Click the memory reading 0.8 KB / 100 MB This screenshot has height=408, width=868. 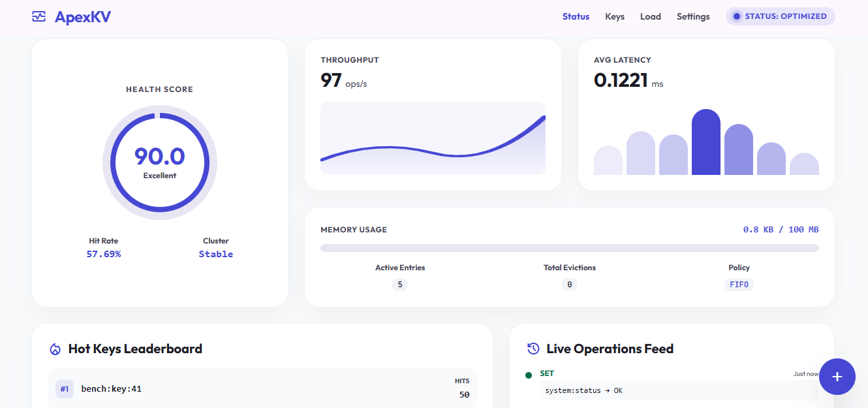tap(781, 230)
